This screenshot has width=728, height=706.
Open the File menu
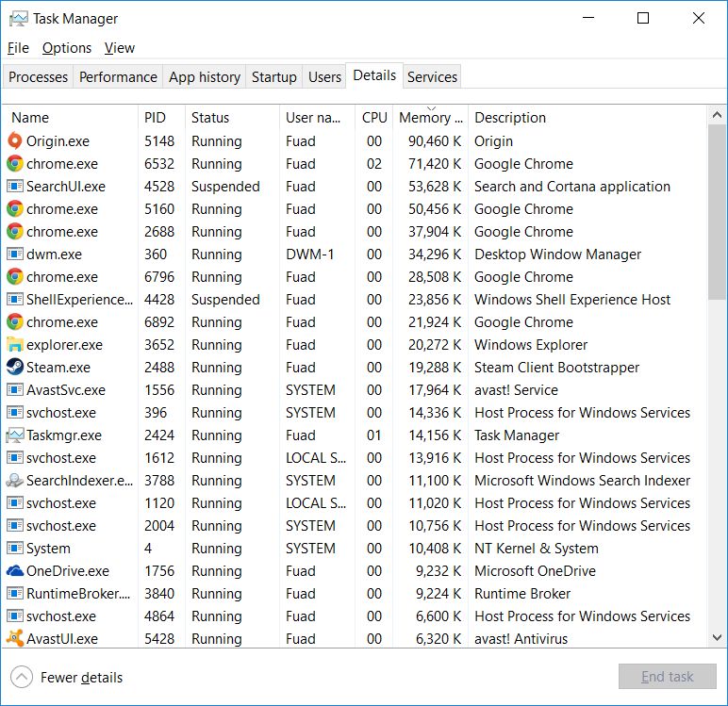click(x=18, y=48)
